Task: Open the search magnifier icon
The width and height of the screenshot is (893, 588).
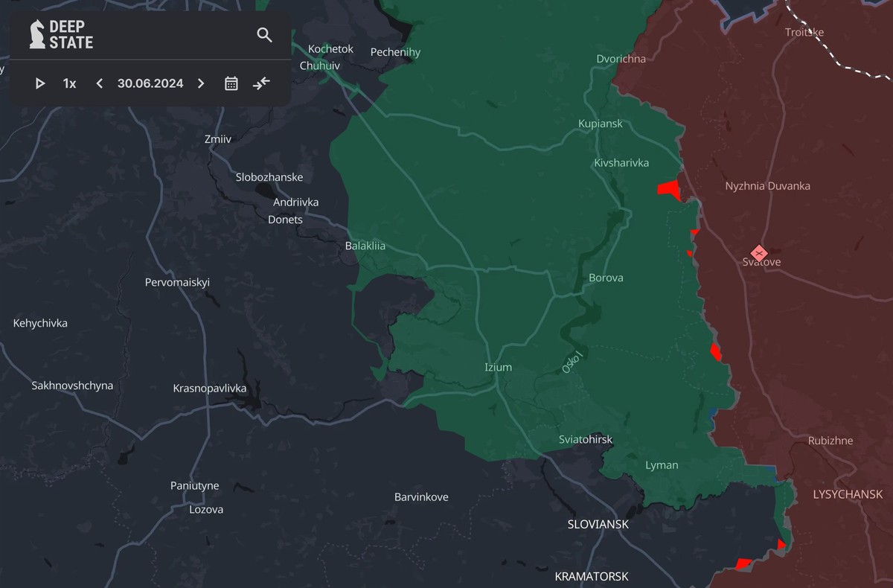Action: (264, 35)
